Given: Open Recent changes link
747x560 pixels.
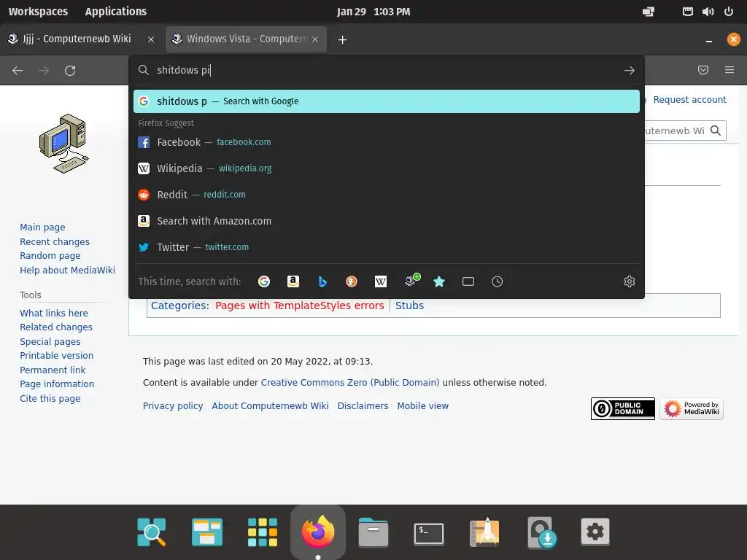Looking at the screenshot, I should [55, 241].
